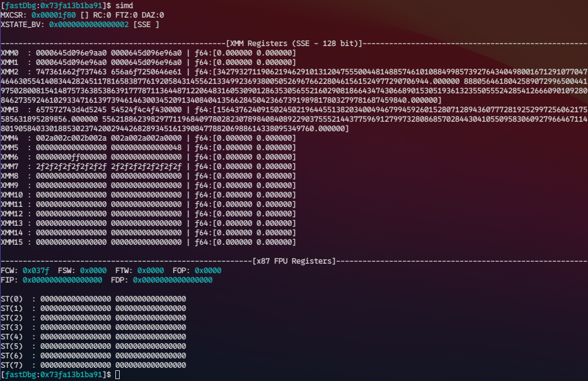
Task: Click the simd command at the top prompt
Action: tap(124, 6)
